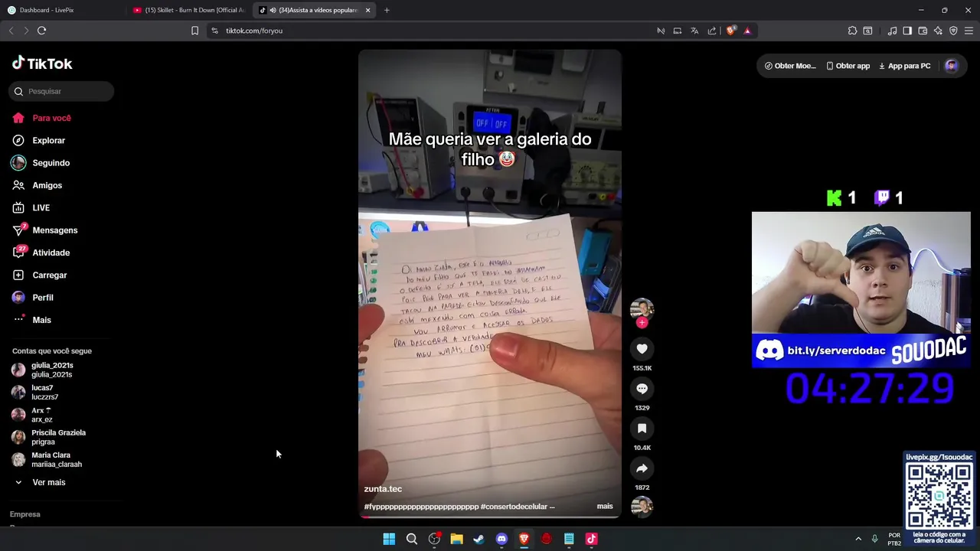Image resolution: width=980 pixels, height=551 pixels.
Task: Open Leo AI sparkle icon
Action: pos(938,31)
